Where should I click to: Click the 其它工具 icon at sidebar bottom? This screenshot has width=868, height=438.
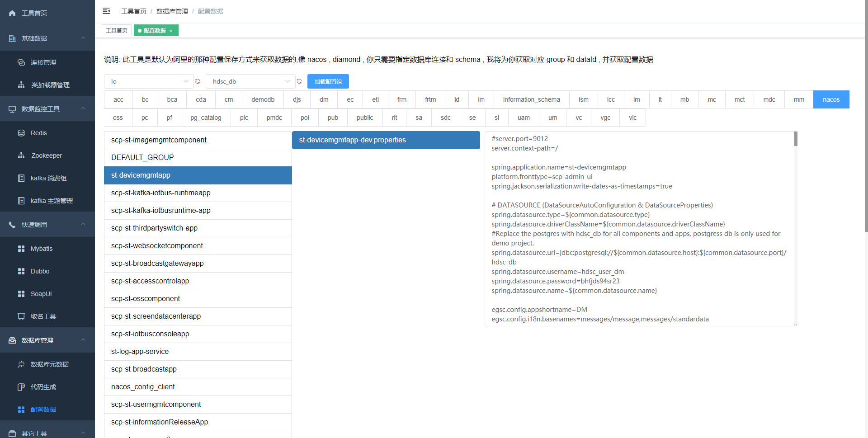(x=12, y=433)
